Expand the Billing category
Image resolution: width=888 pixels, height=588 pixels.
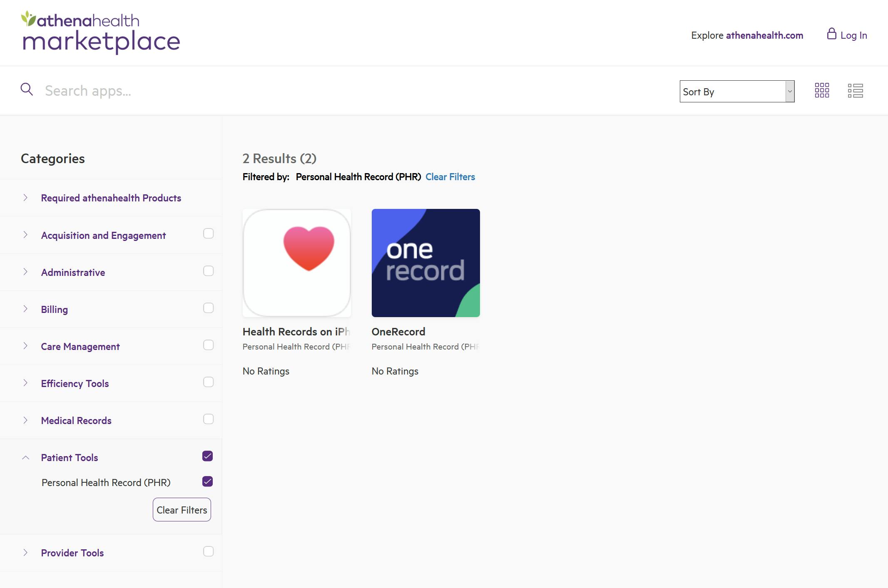[25, 309]
